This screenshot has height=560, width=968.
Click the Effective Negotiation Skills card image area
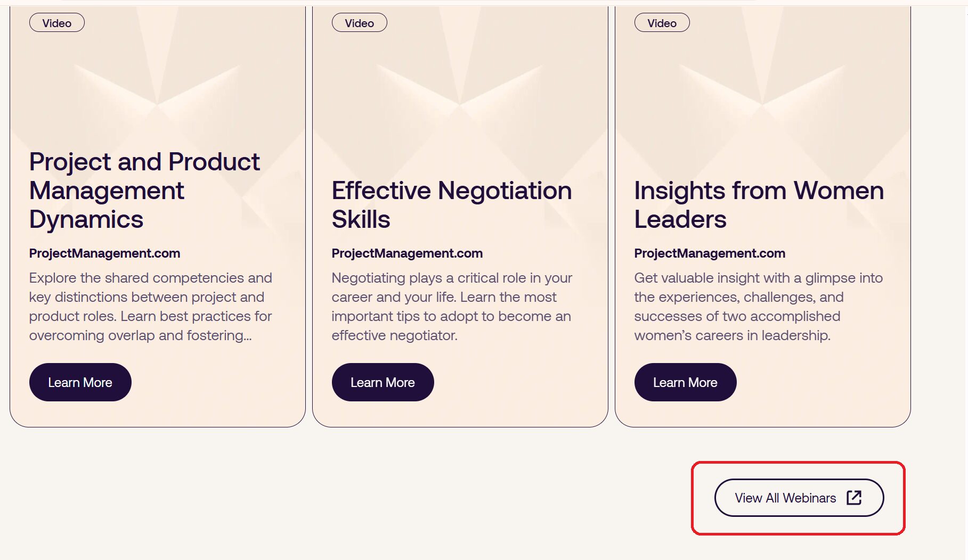coord(460,85)
